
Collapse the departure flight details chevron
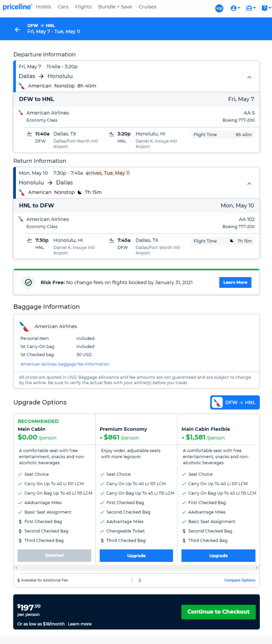249,77
